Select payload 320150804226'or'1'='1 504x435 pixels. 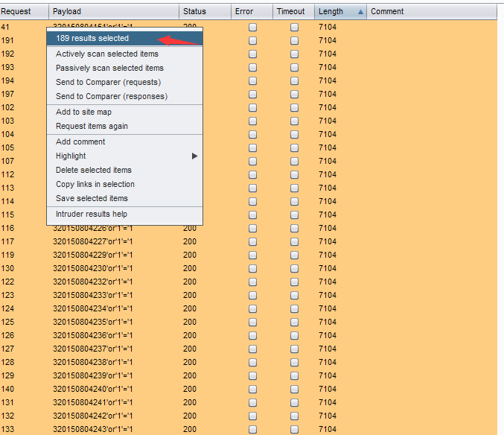(x=93, y=228)
